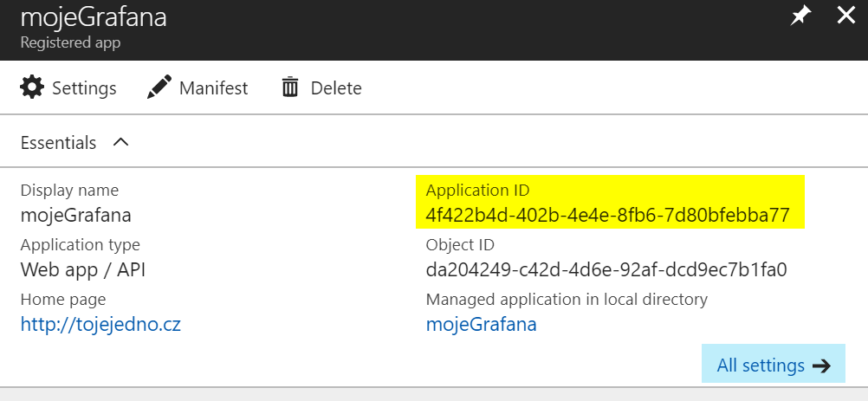This screenshot has width=868, height=401.
Task: Click the Application ID label
Action: click(477, 191)
